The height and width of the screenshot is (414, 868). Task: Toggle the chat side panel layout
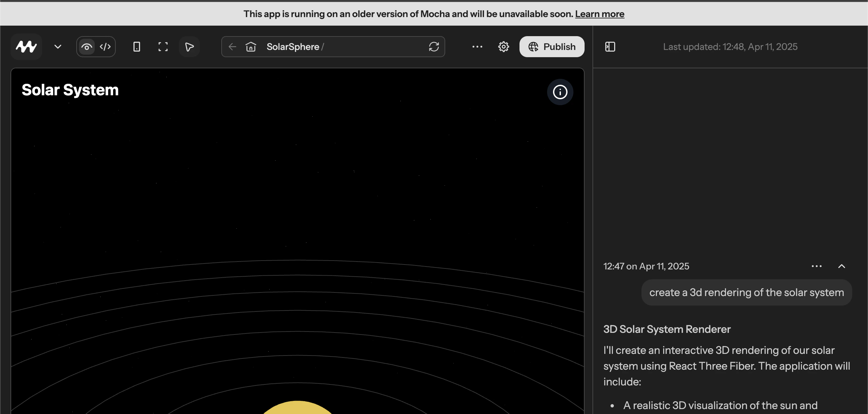click(x=610, y=46)
